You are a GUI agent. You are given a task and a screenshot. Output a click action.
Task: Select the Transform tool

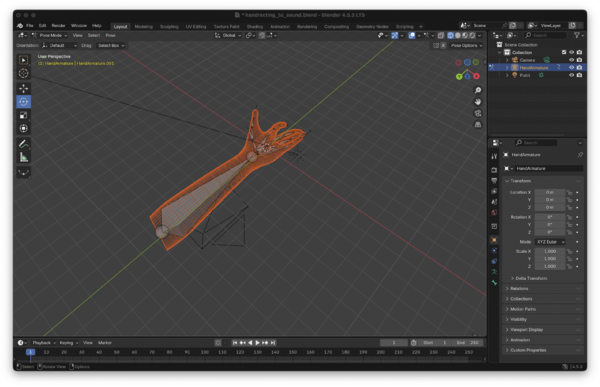24,128
